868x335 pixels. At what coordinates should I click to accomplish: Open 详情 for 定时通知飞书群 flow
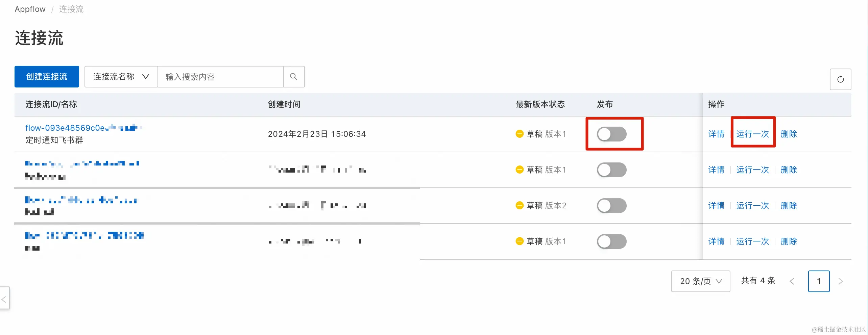tap(716, 134)
